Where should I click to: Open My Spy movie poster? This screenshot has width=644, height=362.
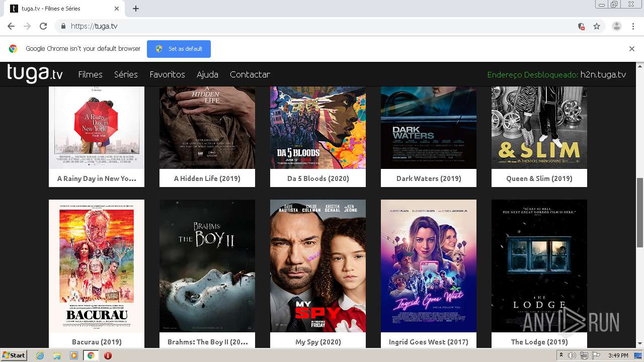point(318,266)
